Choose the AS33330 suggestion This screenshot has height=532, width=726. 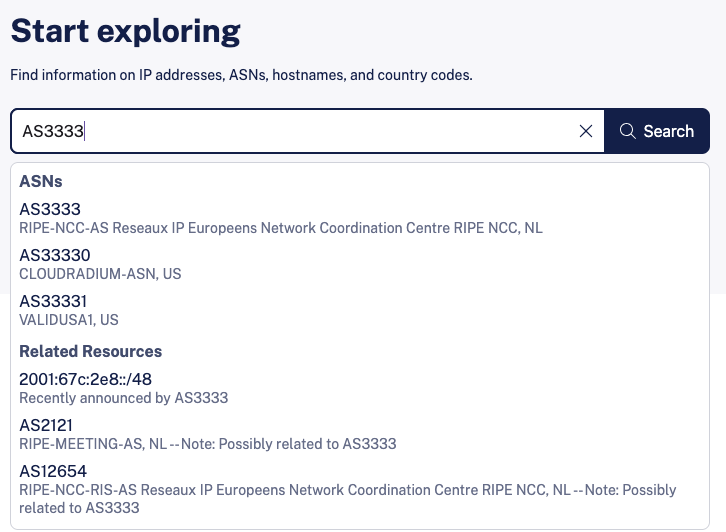[x=55, y=255]
